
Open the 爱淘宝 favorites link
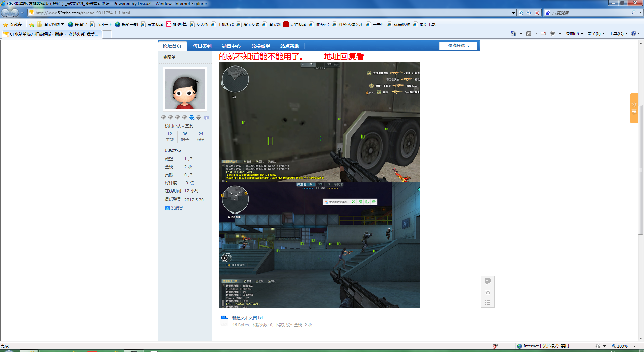77,24
